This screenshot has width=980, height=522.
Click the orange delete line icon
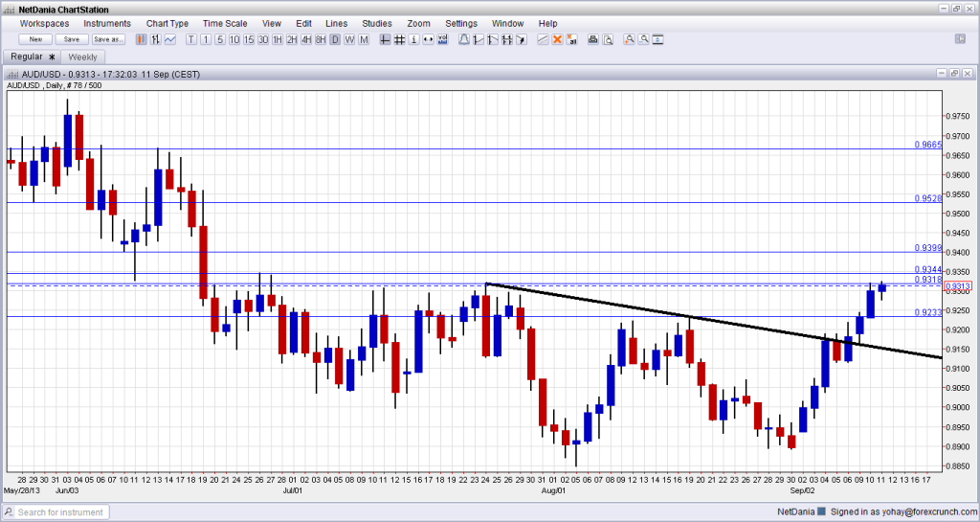pyautogui.click(x=557, y=39)
